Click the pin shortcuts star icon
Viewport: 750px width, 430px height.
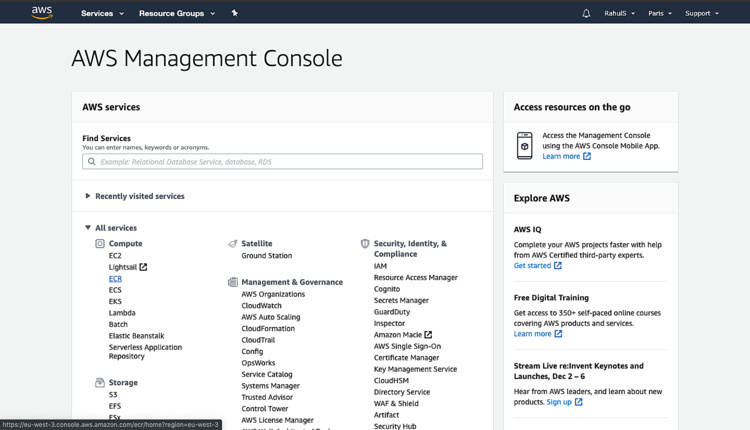point(234,13)
